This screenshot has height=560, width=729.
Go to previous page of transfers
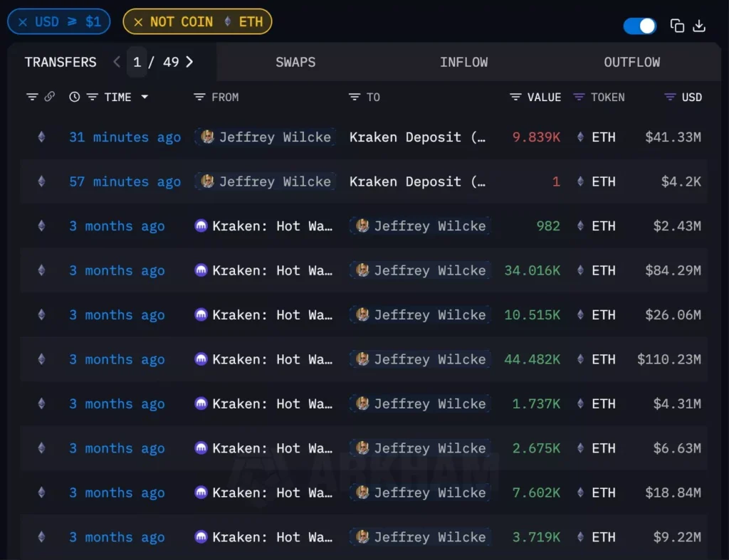click(x=117, y=62)
